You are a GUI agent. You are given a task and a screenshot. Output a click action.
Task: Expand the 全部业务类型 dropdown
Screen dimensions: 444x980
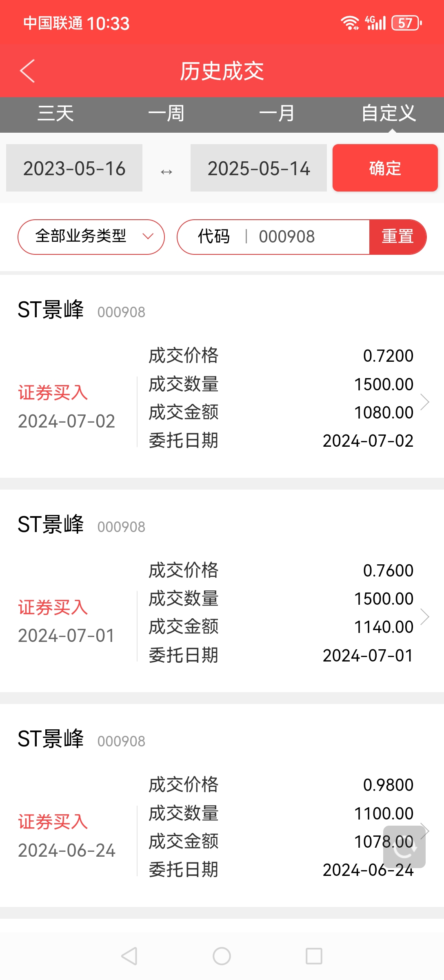91,237
